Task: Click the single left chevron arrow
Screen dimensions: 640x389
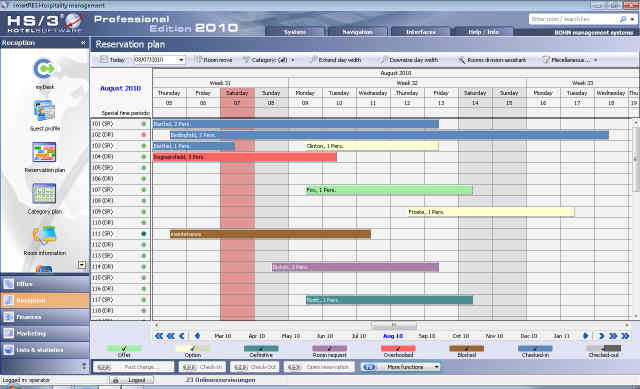Action: point(182,336)
